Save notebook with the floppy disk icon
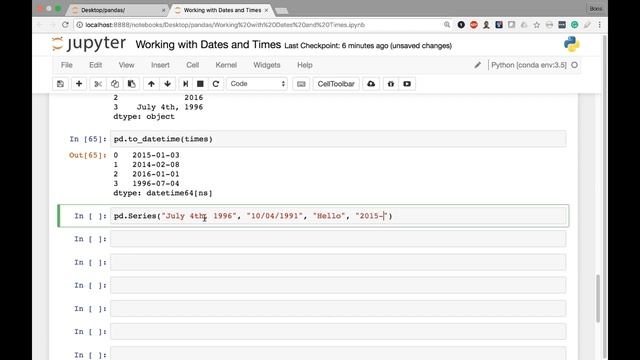The height and width of the screenshot is (360, 640). 60,84
